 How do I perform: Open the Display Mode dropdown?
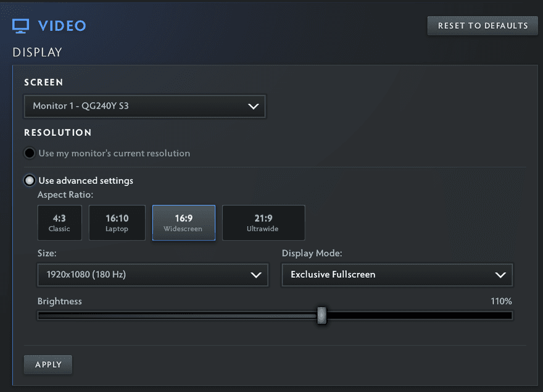point(397,275)
